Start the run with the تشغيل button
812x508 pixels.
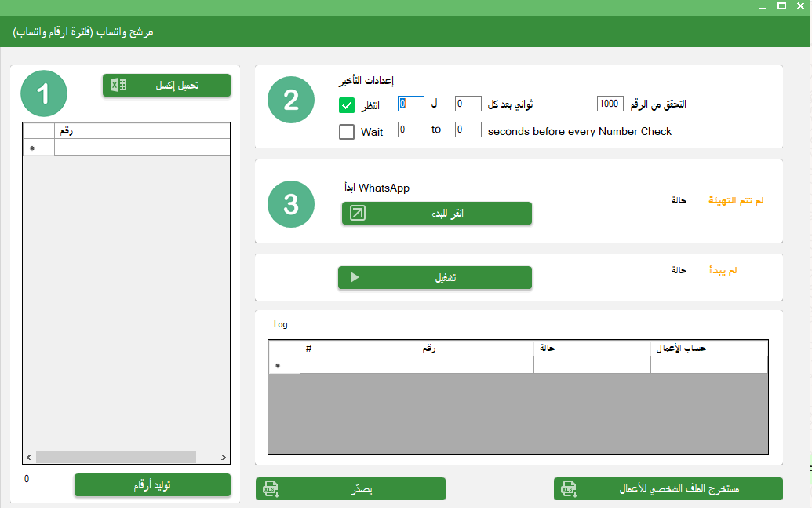pos(435,277)
